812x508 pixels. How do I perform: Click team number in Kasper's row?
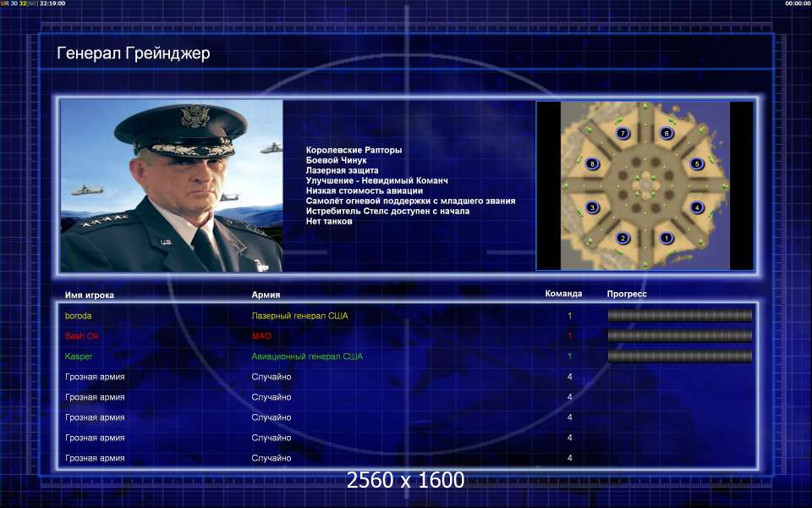click(x=569, y=356)
